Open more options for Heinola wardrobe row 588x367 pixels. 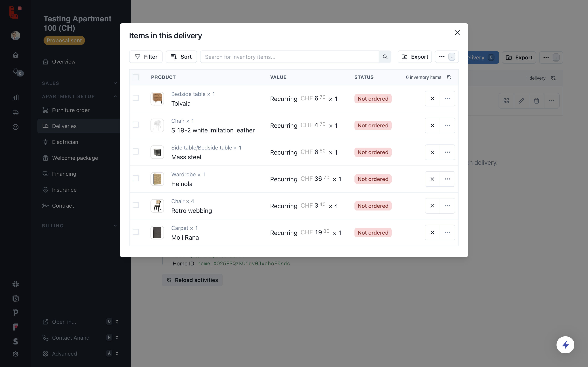click(447, 179)
